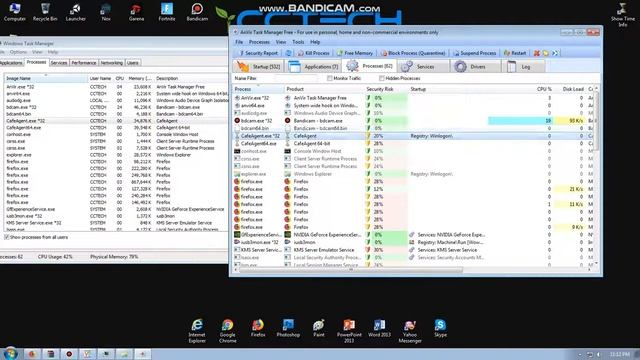Viewport: 640px width, 360px height.
Task: Click Block Process (Quarantine) button
Action: (x=413, y=53)
